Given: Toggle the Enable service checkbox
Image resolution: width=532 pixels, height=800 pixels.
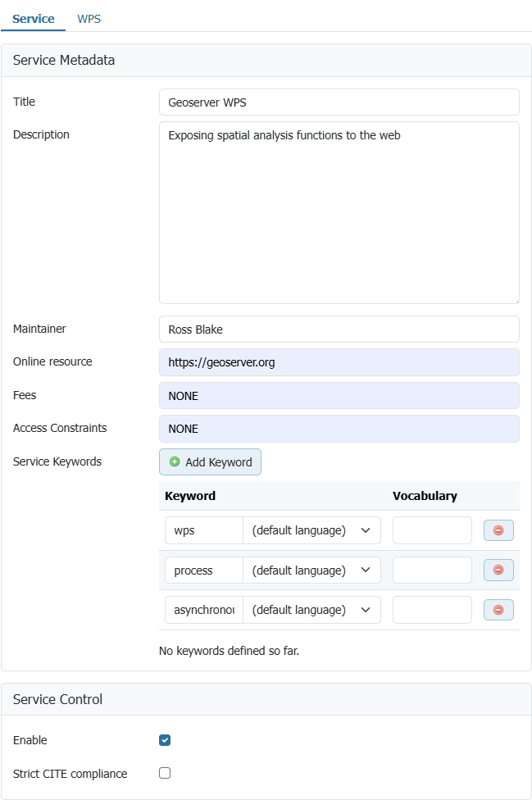Looking at the screenshot, I should (165, 740).
